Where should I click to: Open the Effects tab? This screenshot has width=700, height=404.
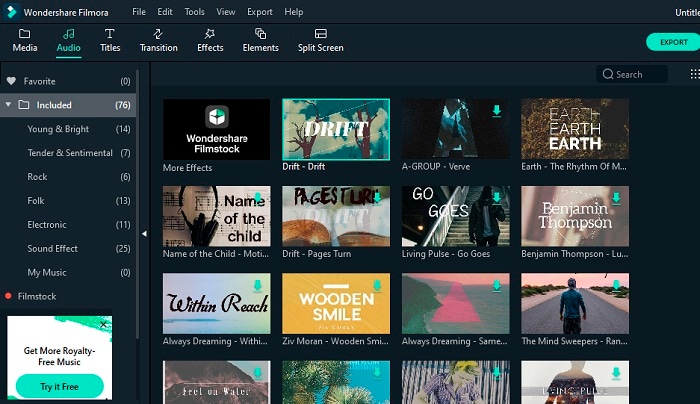pyautogui.click(x=210, y=41)
